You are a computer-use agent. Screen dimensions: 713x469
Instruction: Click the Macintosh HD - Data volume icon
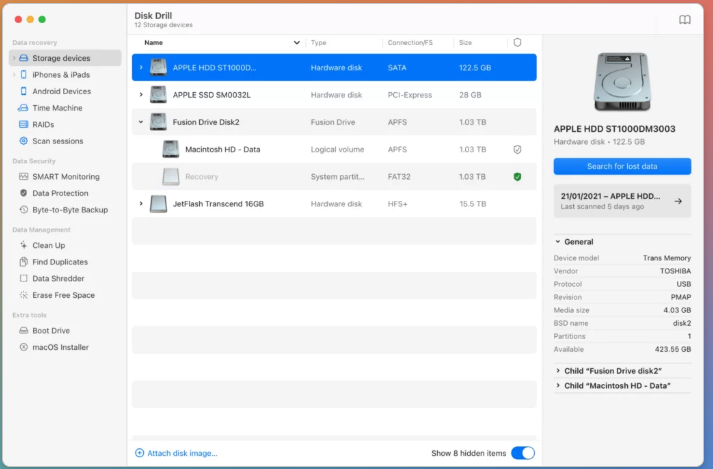tap(171, 149)
